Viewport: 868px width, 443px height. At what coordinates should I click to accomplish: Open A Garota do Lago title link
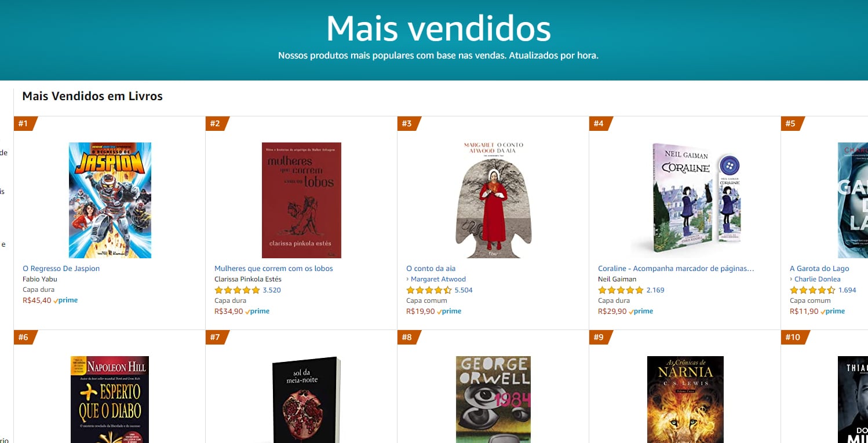[x=819, y=269]
